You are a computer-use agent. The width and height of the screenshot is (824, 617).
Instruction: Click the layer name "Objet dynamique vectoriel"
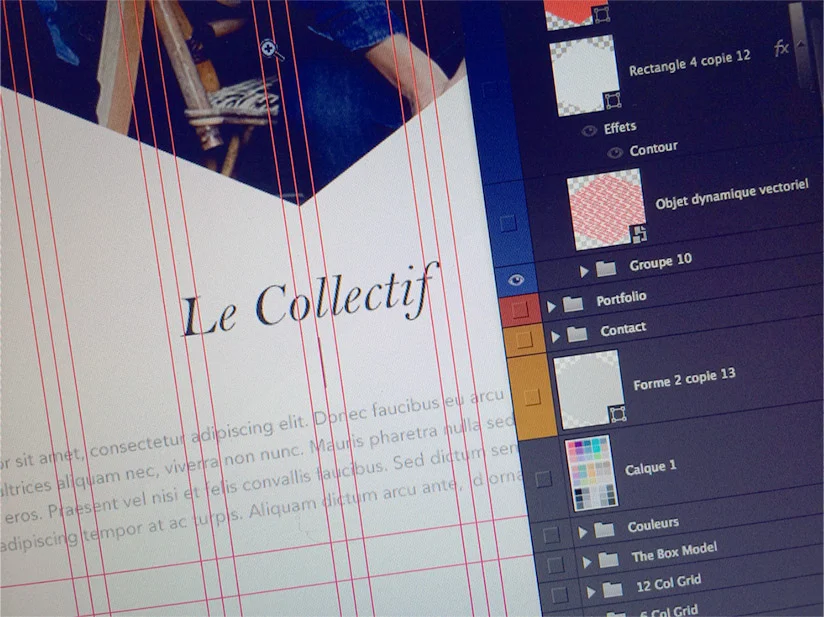(732, 193)
